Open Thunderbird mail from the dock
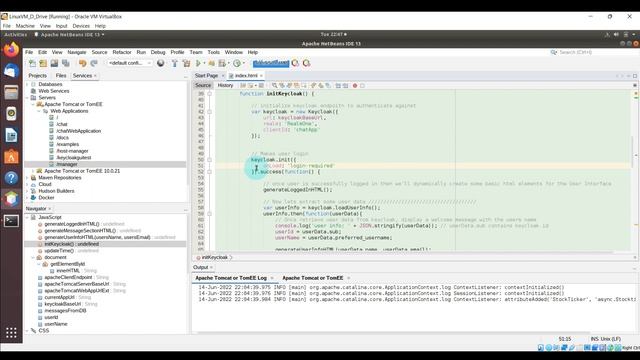This screenshot has width=640, height=360. pos(11,71)
